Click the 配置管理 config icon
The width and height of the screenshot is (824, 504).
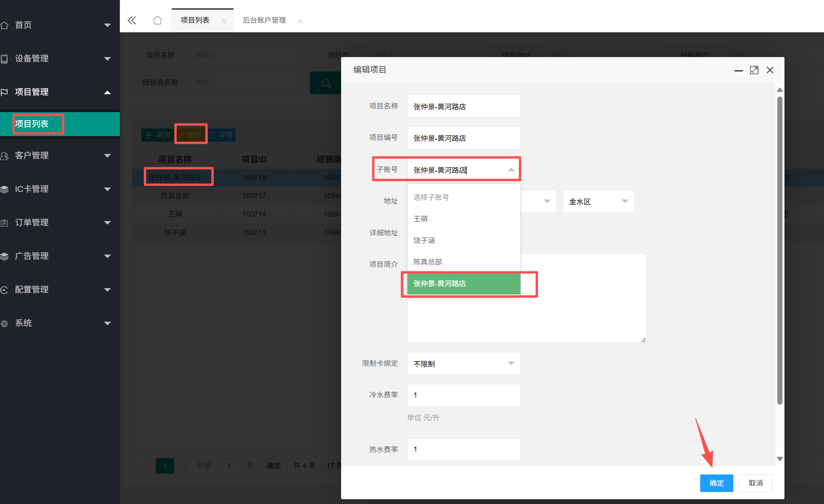pos(4,290)
